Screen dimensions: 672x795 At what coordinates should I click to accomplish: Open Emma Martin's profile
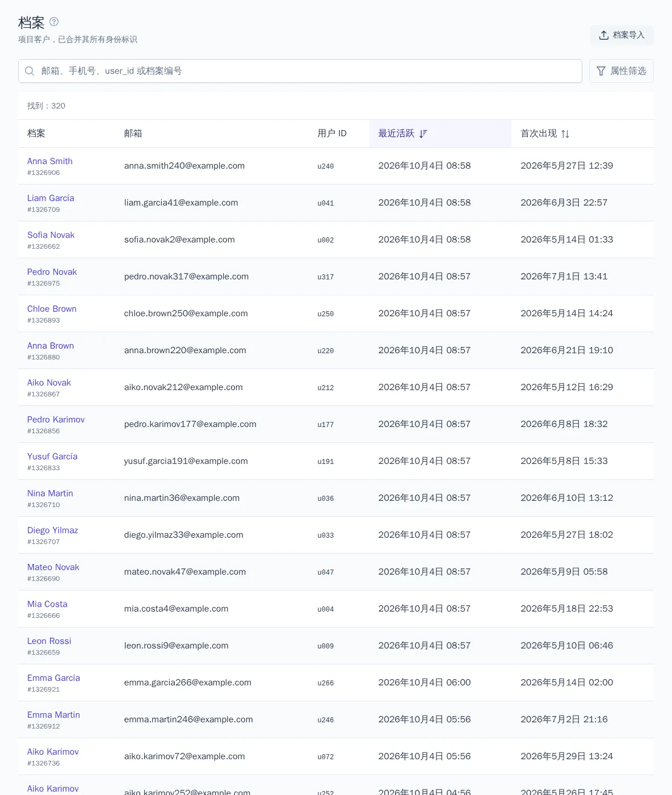coord(53,715)
